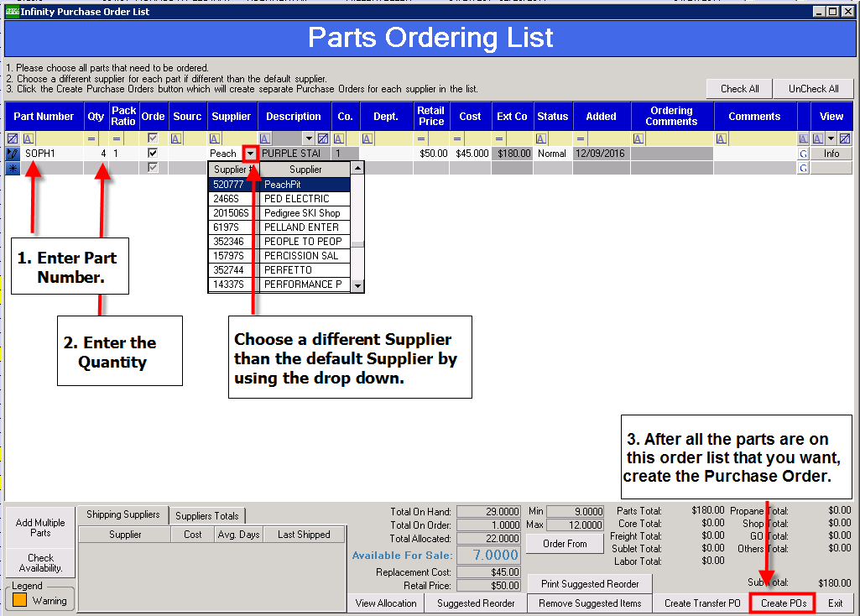
Task: Click the Retail Price column header
Action: [x=431, y=117]
